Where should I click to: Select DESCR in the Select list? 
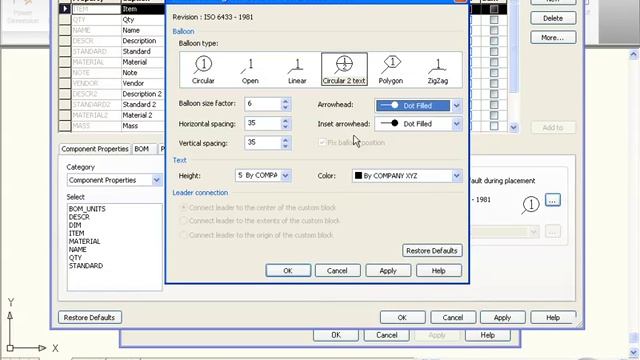[x=79, y=217]
